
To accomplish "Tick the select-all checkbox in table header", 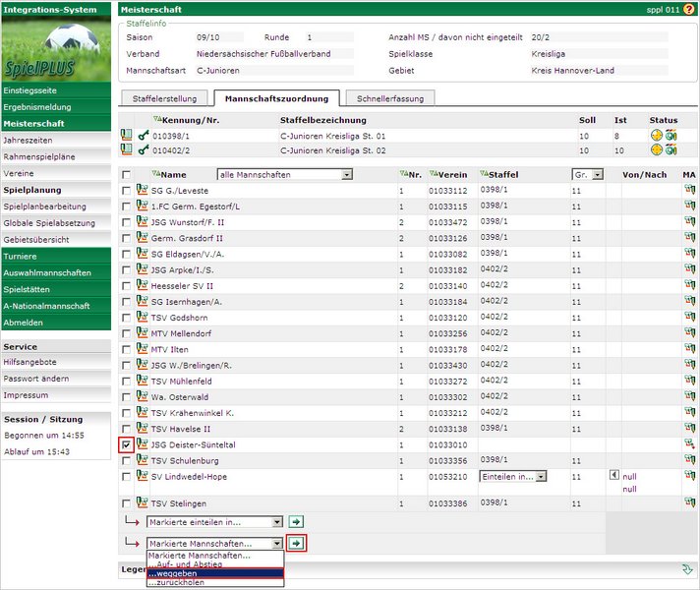I will tap(126, 174).
